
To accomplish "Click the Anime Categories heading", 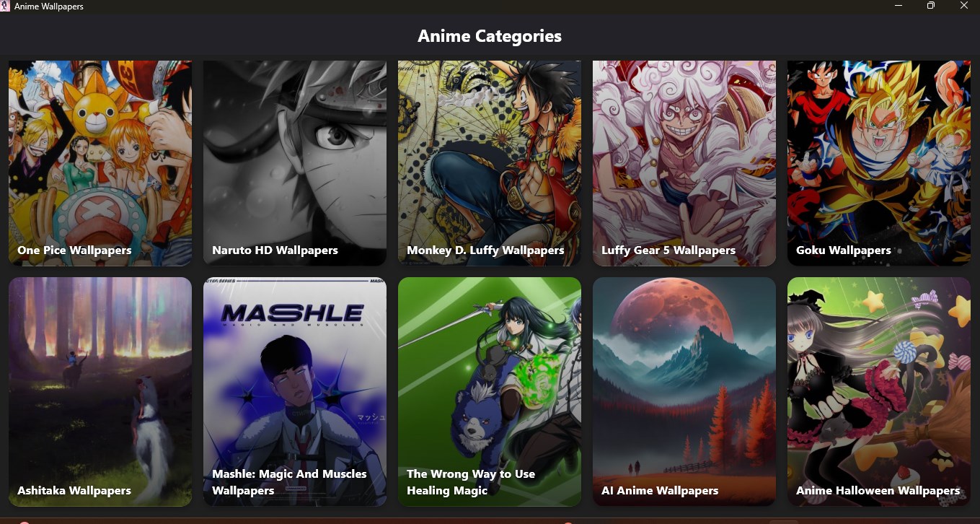I will pos(490,36).
